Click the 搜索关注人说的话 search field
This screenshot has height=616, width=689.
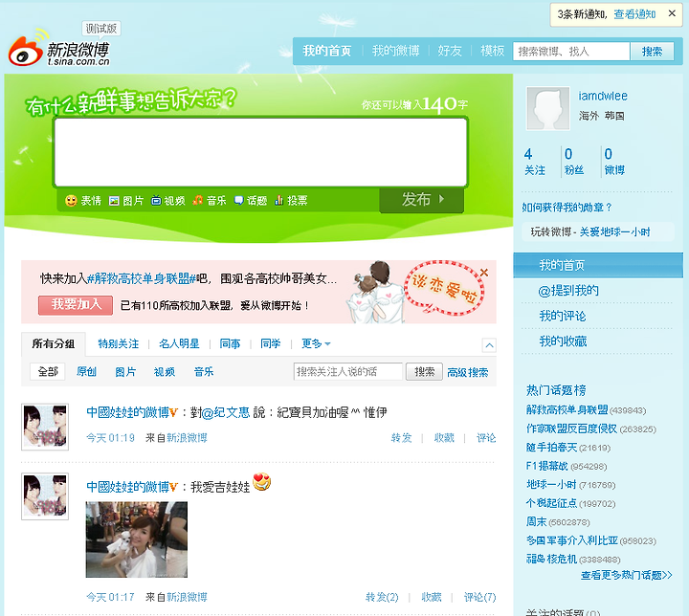(x=348, y=372)
